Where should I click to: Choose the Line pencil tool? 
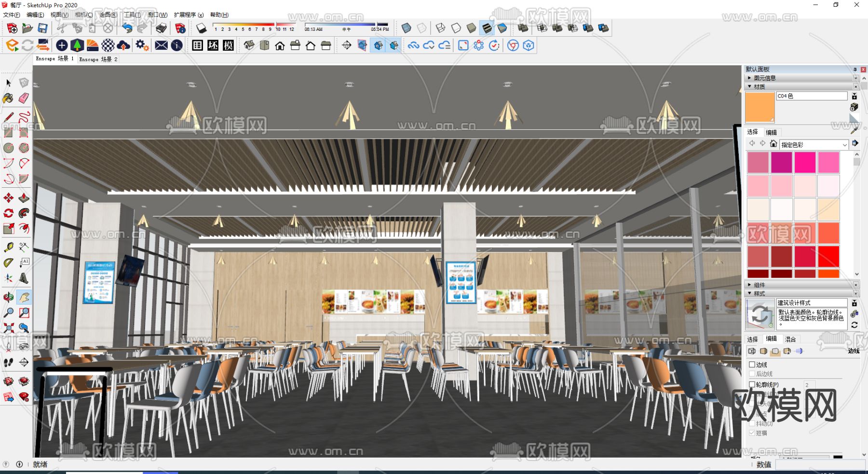pos(8,117)
